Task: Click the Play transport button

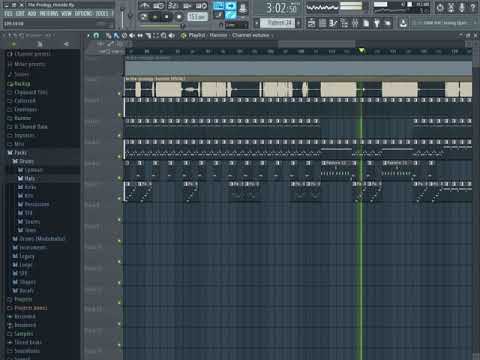Action: click(x=156, y=16)
